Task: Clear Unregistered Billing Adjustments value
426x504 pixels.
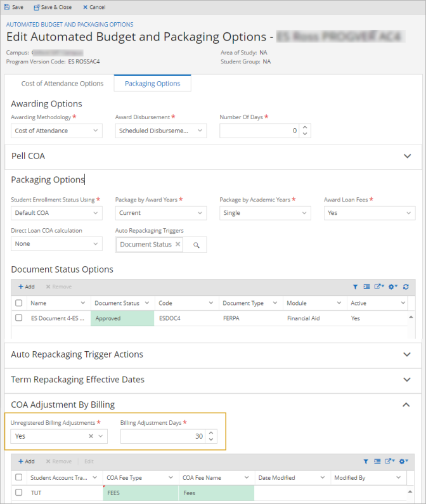Action: click(x=91, y=436)
